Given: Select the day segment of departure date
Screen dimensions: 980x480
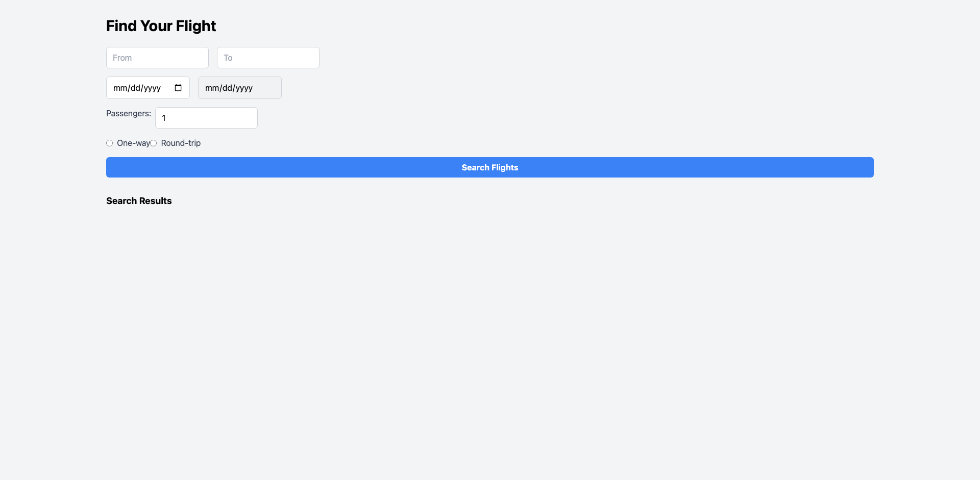Looking at the screenshot, I should 135,88.
